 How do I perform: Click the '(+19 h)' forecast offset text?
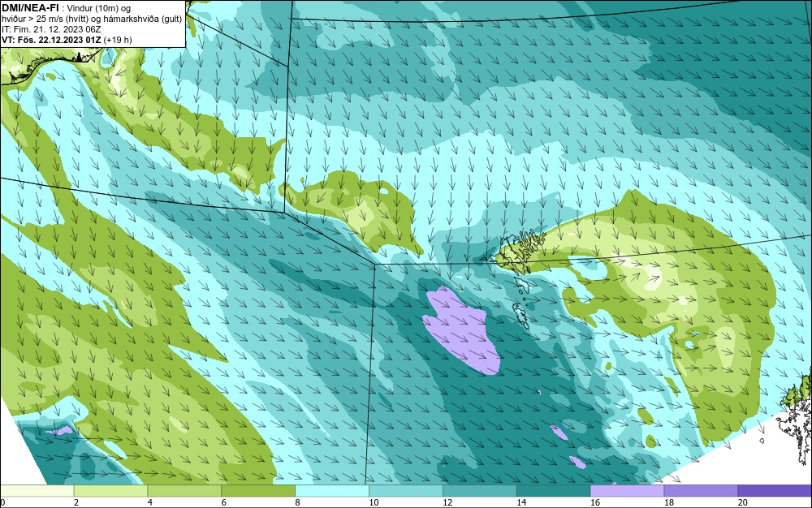click(118, 40)
